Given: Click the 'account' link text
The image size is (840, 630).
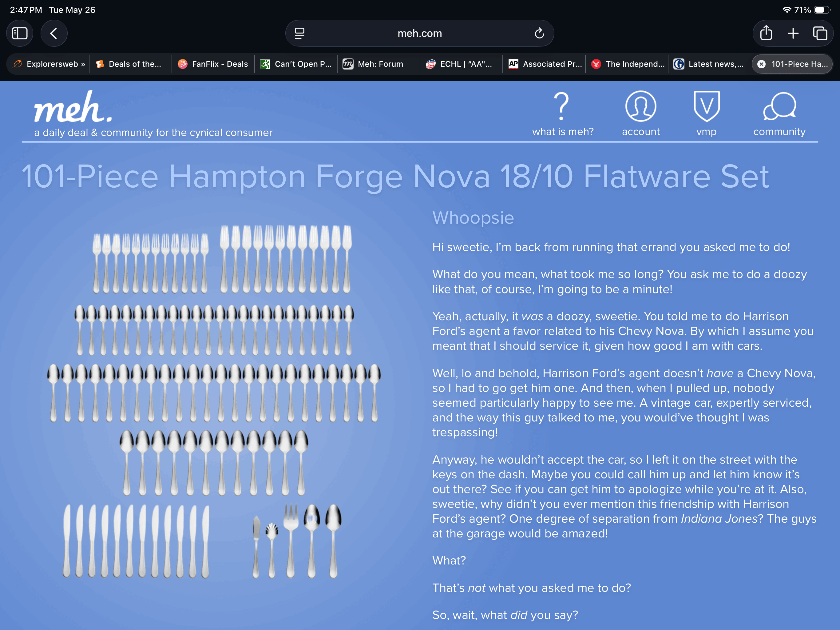Looking at the screenshot, I should [x=641, y=132].
